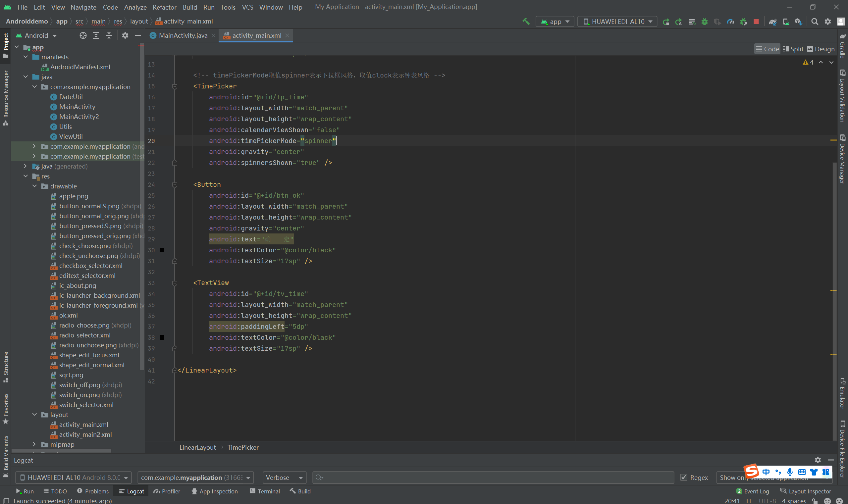Open the Refactor menu

(164, 7)
